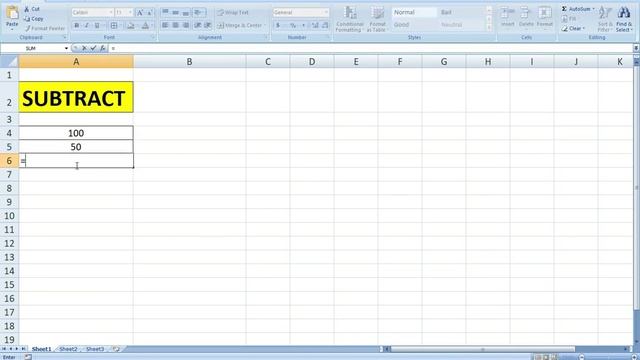Switch to the Sheet2 tab
640x360 pixels.
pyautogui.click(x=68, y=349)
